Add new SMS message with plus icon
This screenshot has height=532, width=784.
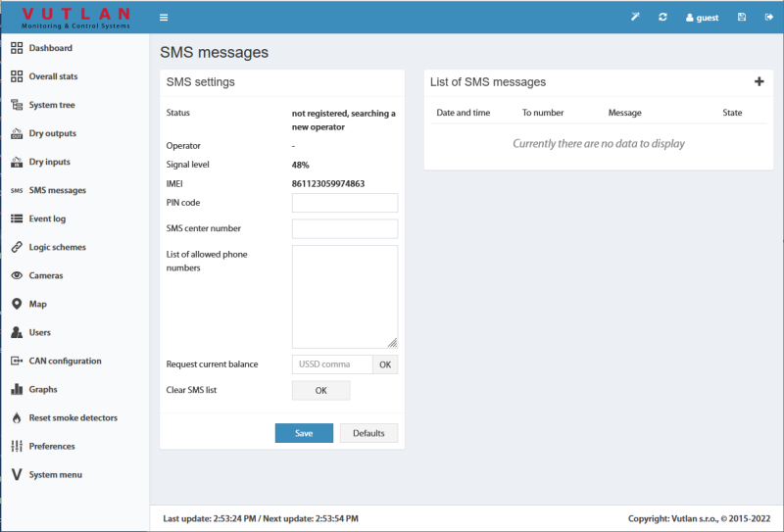759,82
